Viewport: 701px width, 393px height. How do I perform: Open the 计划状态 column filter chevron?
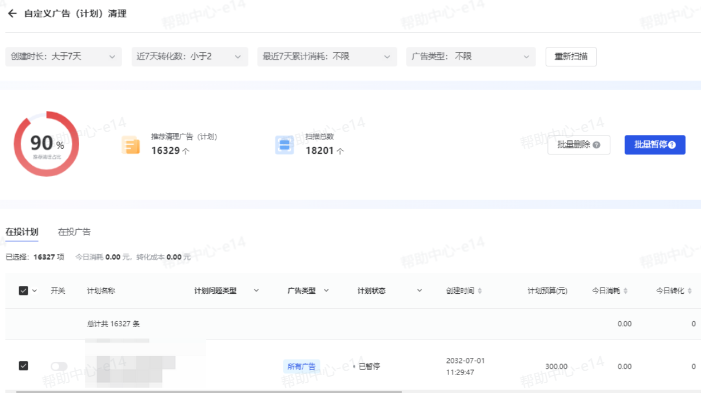pyautogui.click(x=419, y=291)
